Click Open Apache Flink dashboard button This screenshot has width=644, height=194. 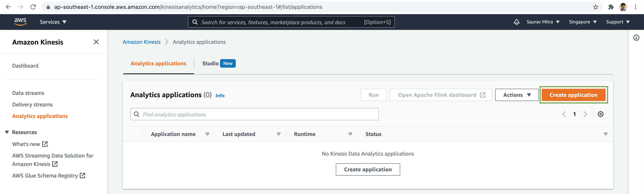(441, 95)
